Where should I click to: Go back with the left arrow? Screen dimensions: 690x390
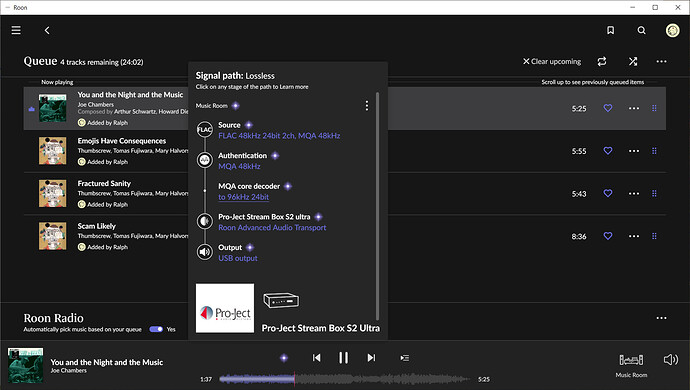tap(47, 30)
